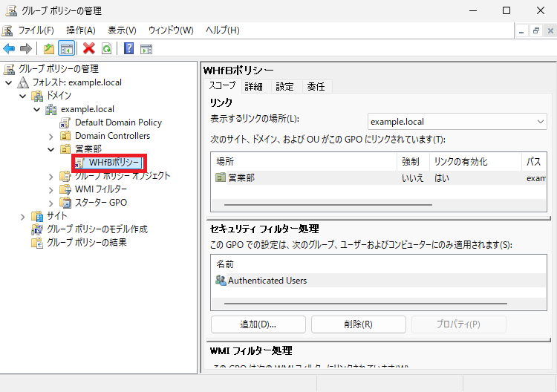Click the Forward arrow toolbar icon

click(x=25, y=48)
